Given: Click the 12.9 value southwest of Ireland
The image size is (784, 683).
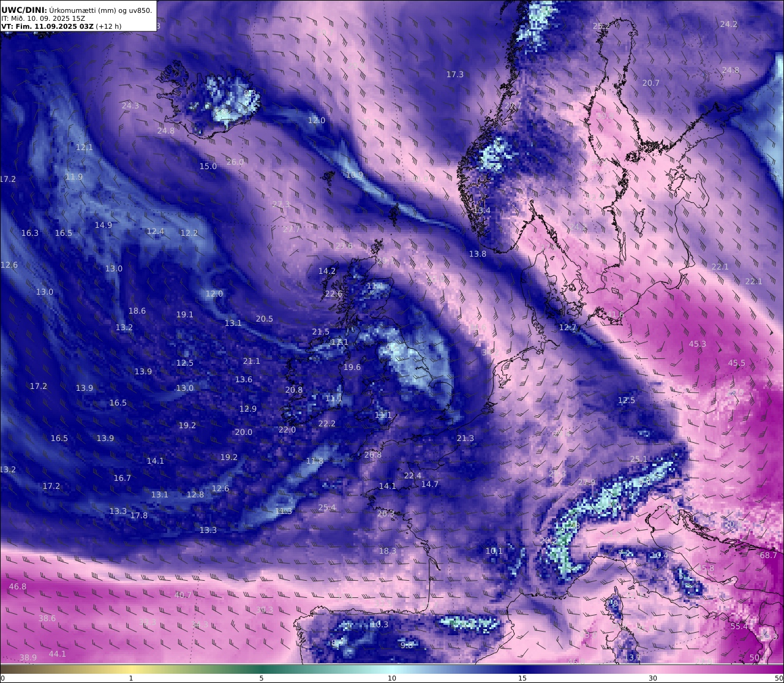Looking at the screenshot, I should click(248, 409).
